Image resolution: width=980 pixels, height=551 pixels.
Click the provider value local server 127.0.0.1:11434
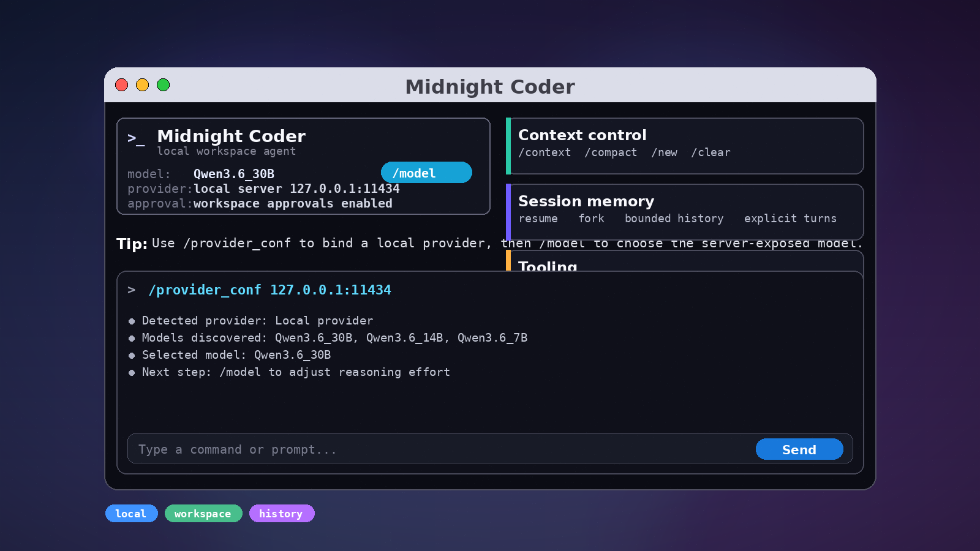tap(296, 189)
